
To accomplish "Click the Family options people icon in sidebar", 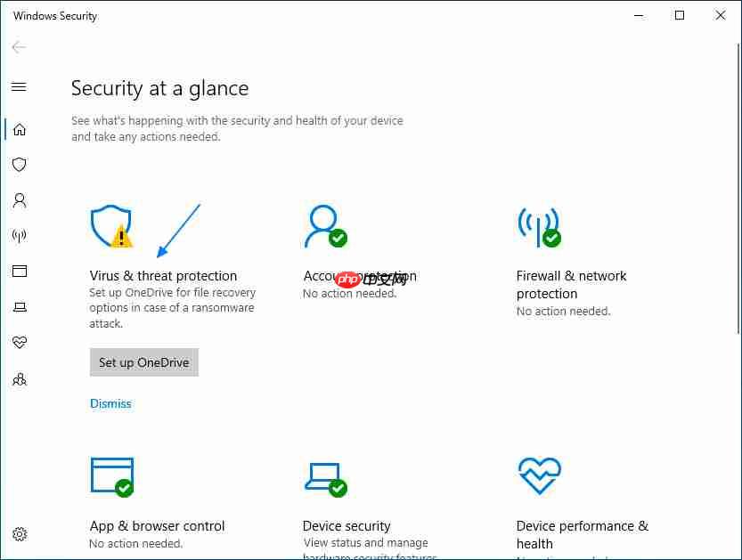I will pos(20,379).
